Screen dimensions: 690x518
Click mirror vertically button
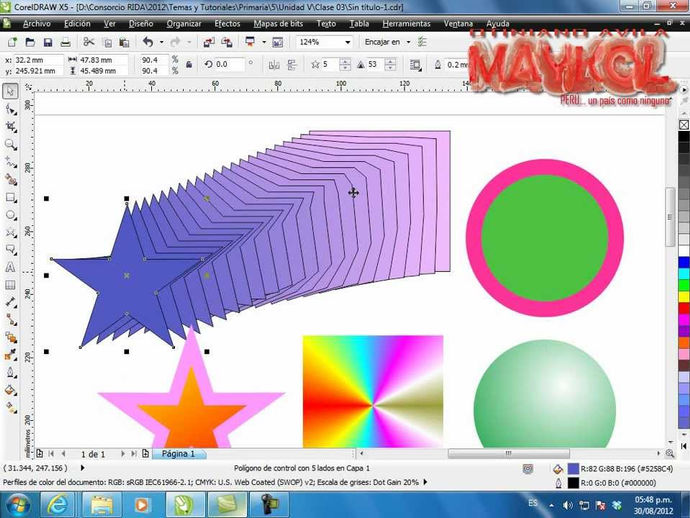point(292,65)
